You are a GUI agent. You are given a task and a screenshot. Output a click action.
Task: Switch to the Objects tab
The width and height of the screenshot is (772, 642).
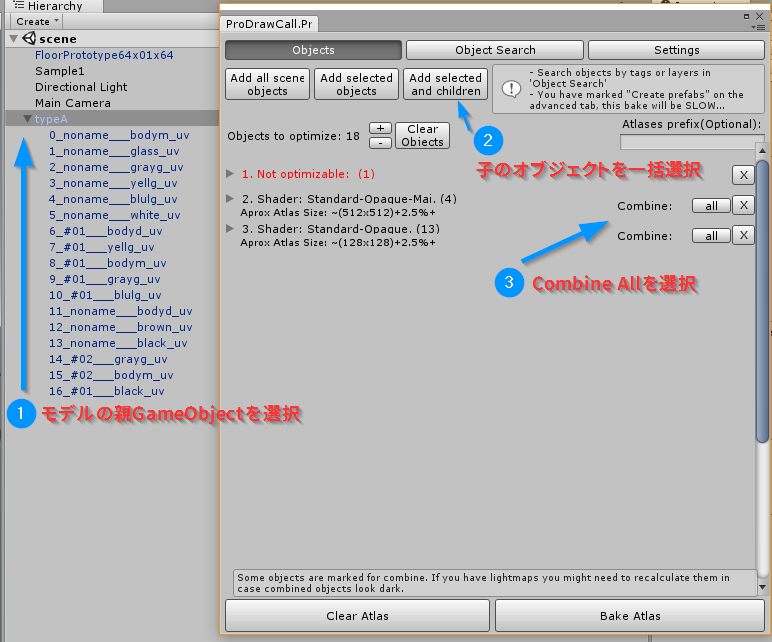(x=313, y=50)
